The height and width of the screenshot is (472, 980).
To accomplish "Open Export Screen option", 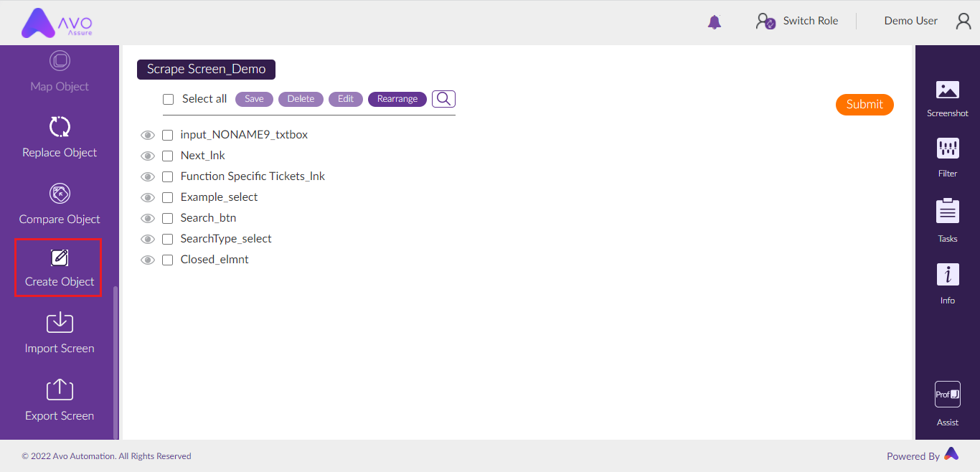I will [x=60, y=400].
